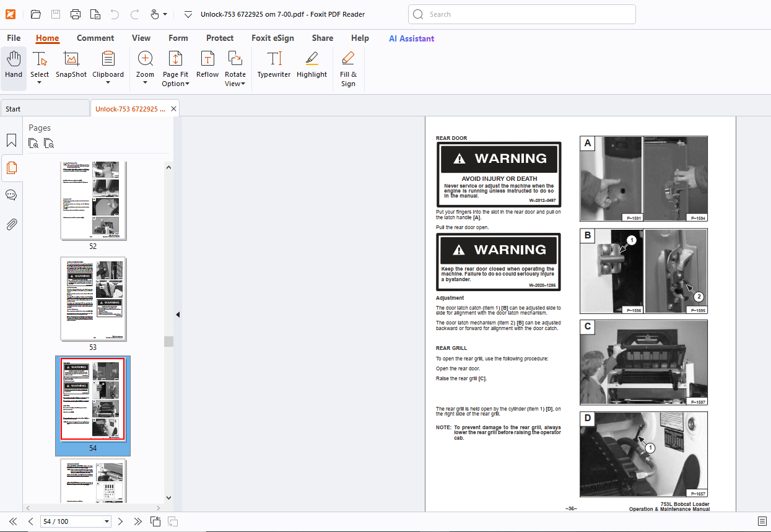
Task: Click the Reflow tool
Action: [x=207, y=65]
